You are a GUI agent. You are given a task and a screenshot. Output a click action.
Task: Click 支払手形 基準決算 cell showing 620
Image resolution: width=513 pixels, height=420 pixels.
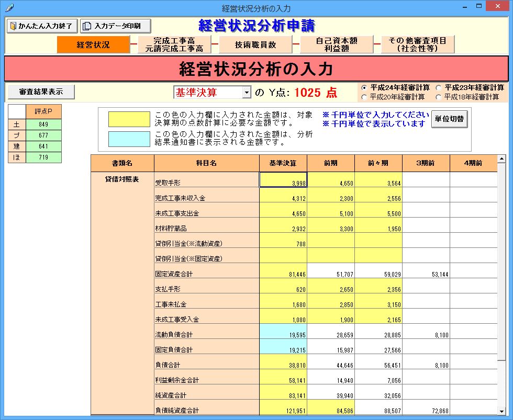(283, 286)
